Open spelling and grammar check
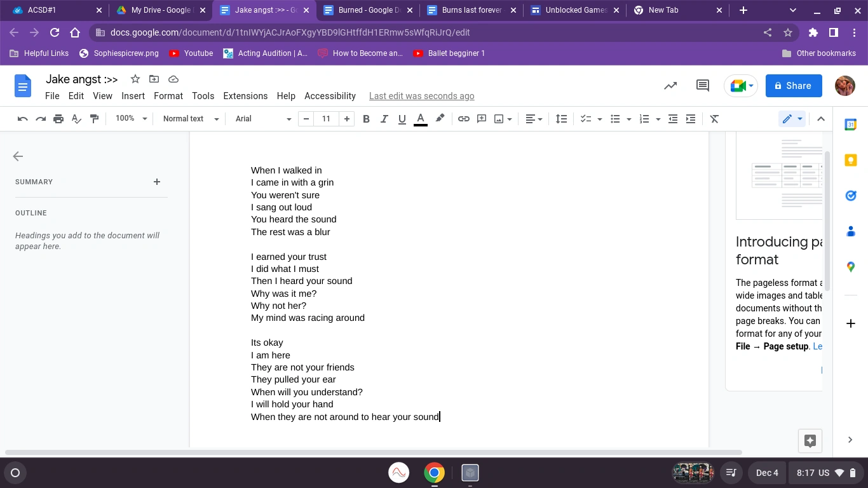The image size is (868, 488). coord(76,119)
